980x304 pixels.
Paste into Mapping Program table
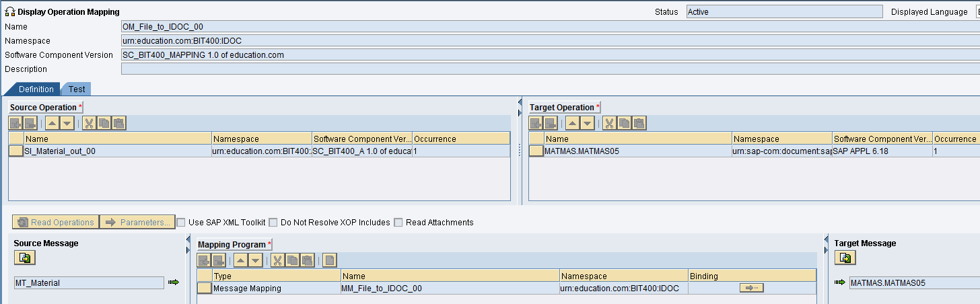click(308, 260)
